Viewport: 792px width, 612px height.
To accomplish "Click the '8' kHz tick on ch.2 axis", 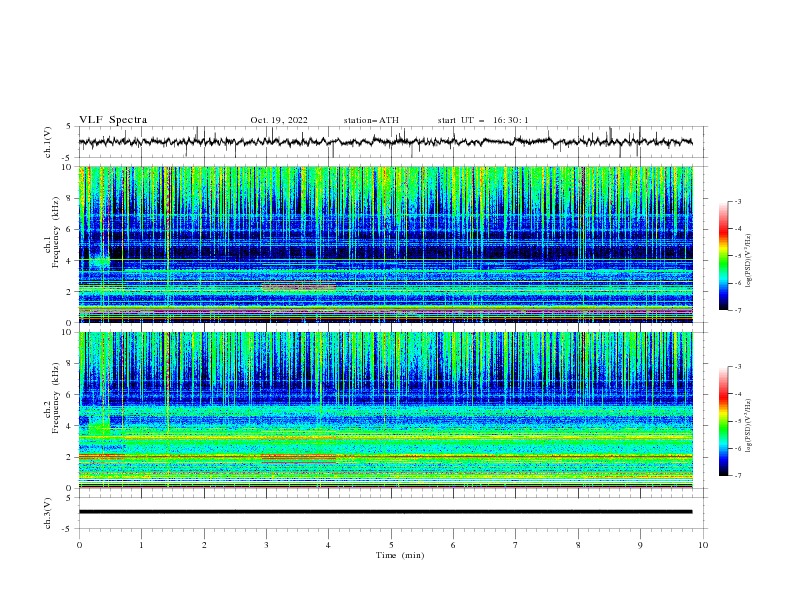I will click(x=71, y=364).
